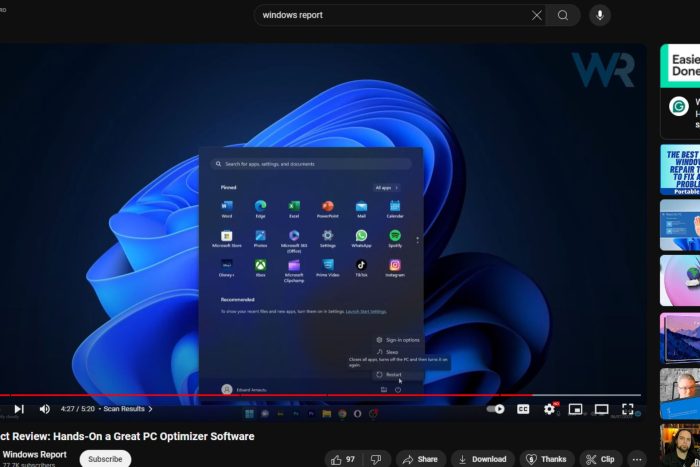Open the three-dot more actions menu
The image size is (700, 467).
637,459
